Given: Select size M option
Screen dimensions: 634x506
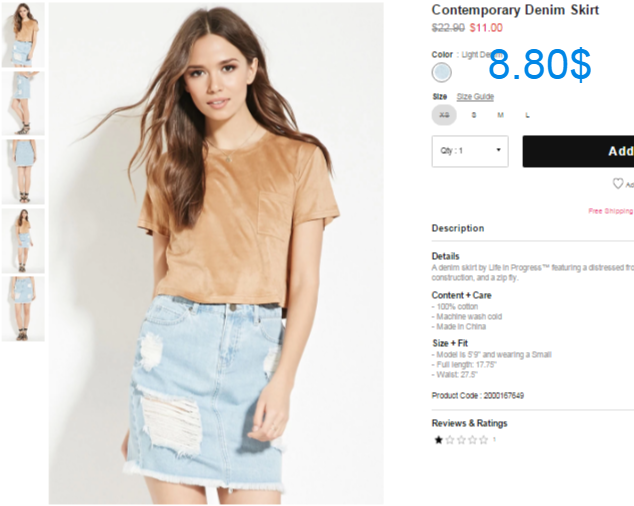Looking at the screenshot, I should pyautogui.click(x=500, y=115).
